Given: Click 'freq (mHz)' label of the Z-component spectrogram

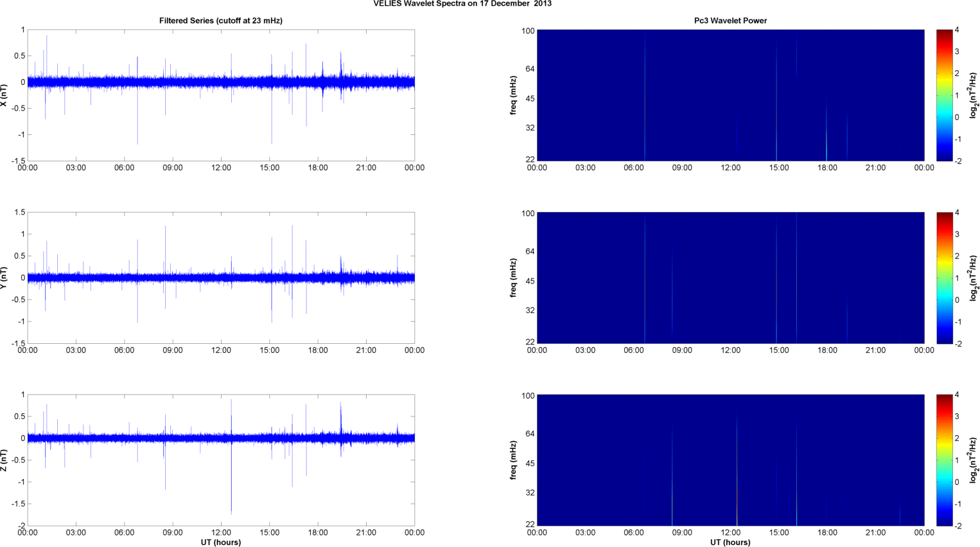Looking at the screenshot, I should pos(513,460).
